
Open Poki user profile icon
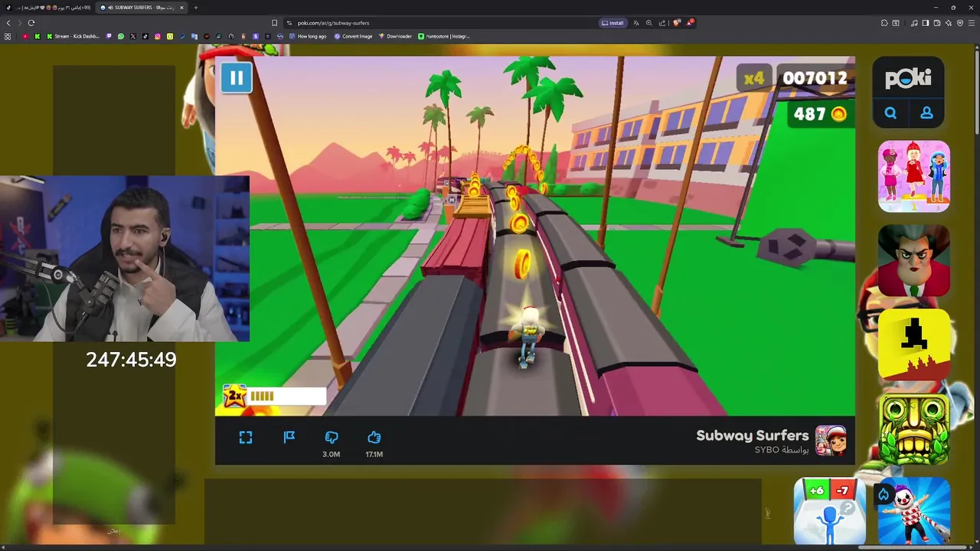point(926,112)
